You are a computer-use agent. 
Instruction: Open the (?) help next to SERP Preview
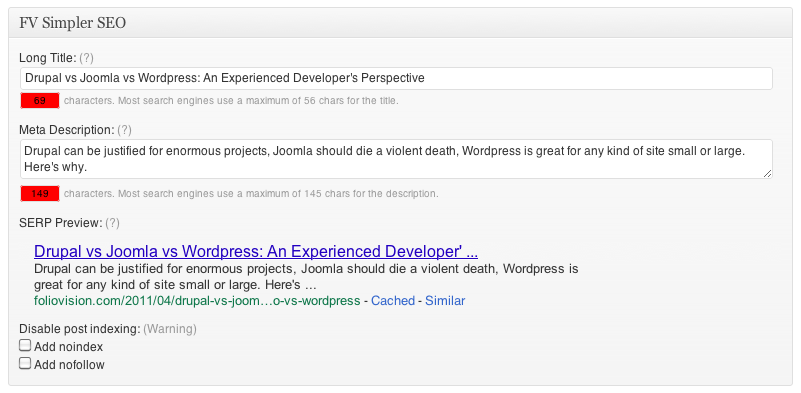(112, 223)
